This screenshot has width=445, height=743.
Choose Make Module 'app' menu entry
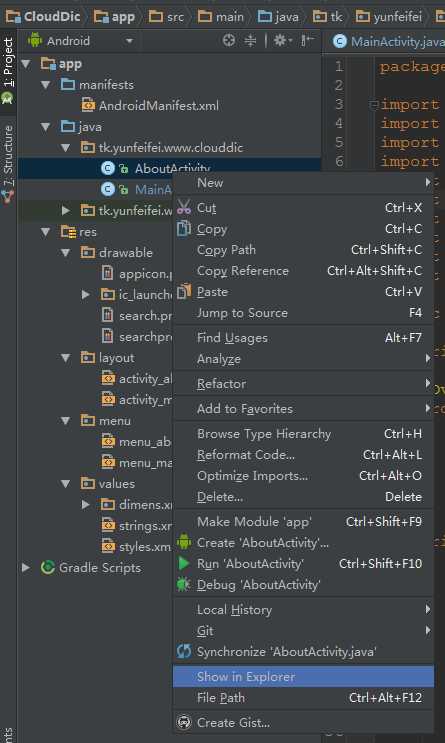tap(303, 522)
